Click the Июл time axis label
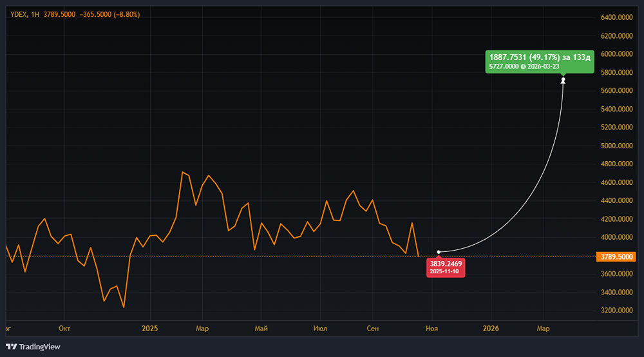The height and width of the screenshot is (357, 644). [x=320, y=328]
